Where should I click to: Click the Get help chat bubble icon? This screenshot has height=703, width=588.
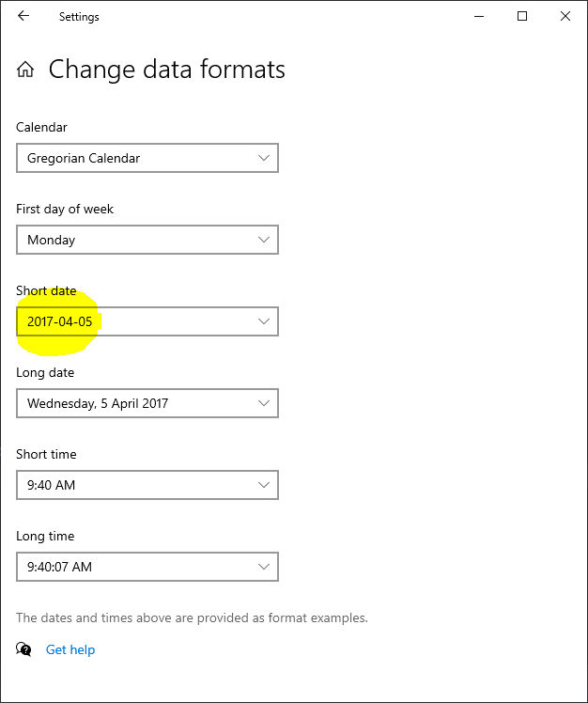pyautogui.click(x=23, y=649)
